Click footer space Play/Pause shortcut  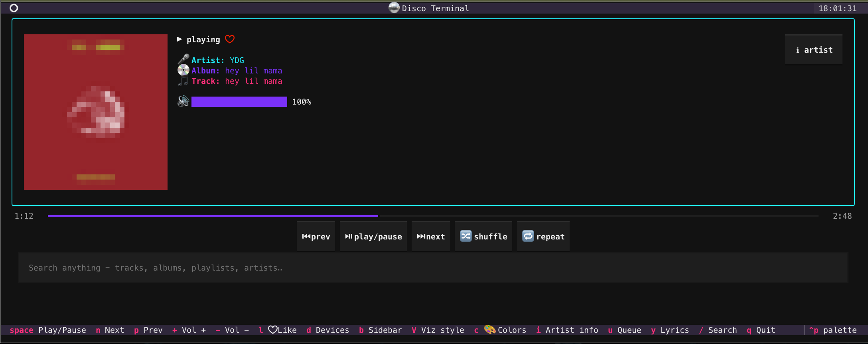[48, 330]
